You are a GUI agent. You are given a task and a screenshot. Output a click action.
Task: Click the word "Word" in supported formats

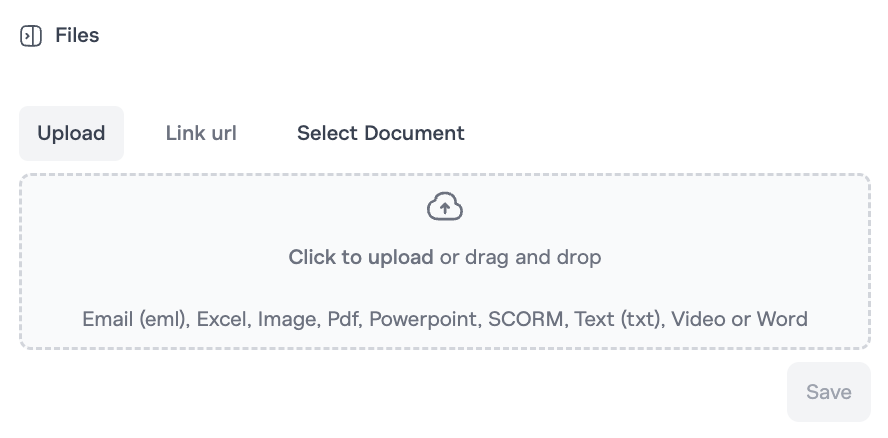[x=782, y=320]
